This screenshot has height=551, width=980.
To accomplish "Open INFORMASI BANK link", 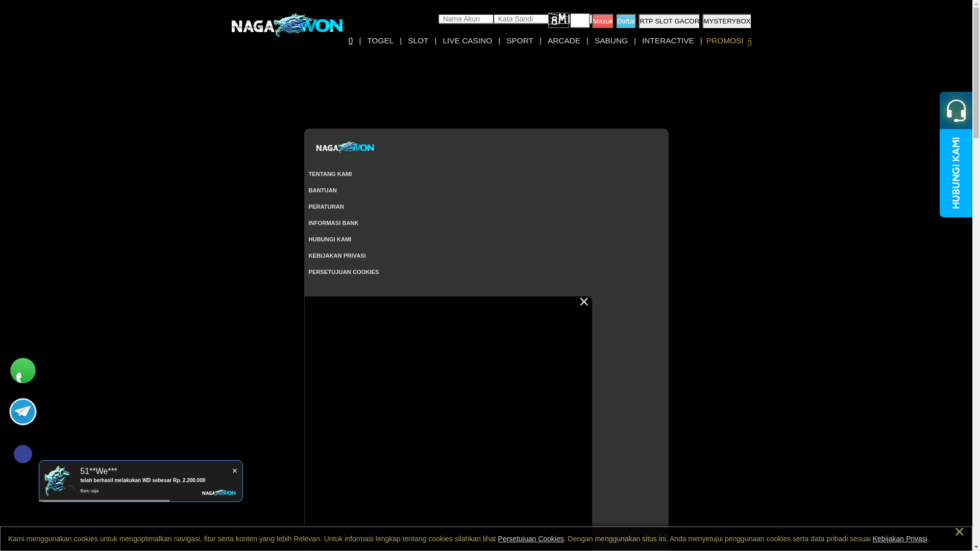I will (333, 223).
